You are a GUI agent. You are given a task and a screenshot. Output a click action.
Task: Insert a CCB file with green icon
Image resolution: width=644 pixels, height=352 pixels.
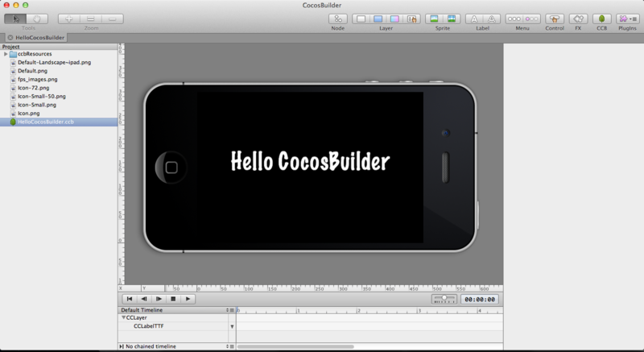click(601, 19)
